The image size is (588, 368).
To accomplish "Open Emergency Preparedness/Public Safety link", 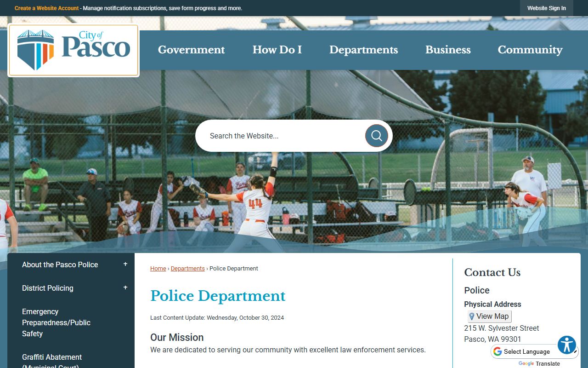I will coord(57,322).
